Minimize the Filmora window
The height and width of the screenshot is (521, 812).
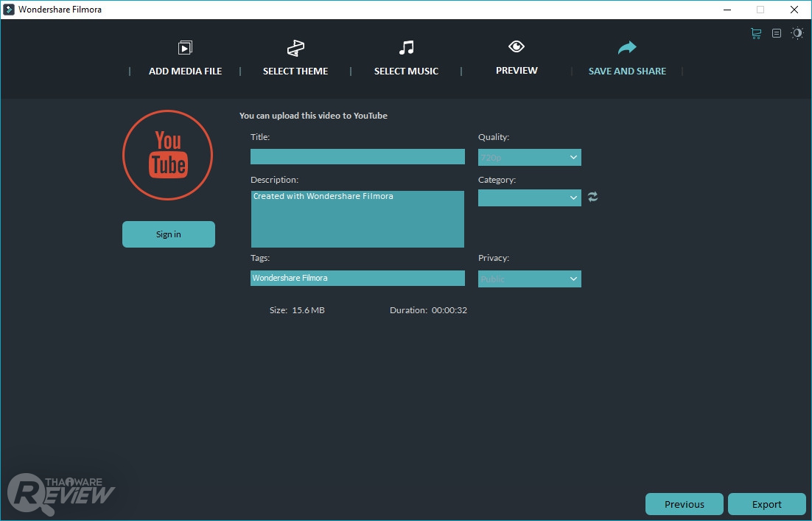tap(727, 10)
